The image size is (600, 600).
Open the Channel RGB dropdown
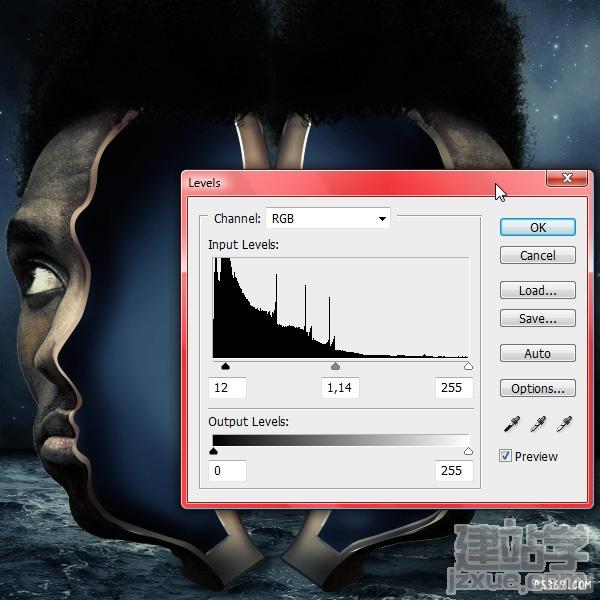click(328, 218)
